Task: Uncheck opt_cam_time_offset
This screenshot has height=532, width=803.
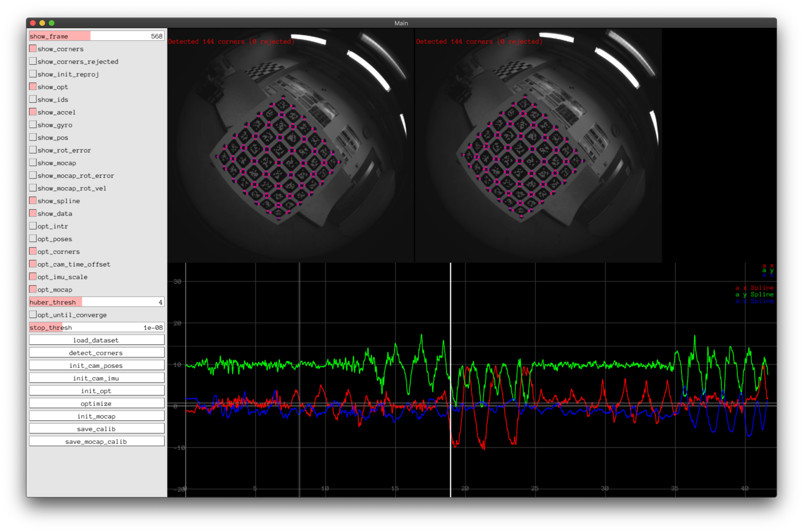Action: pyautogui.click(x=33, y=264)
